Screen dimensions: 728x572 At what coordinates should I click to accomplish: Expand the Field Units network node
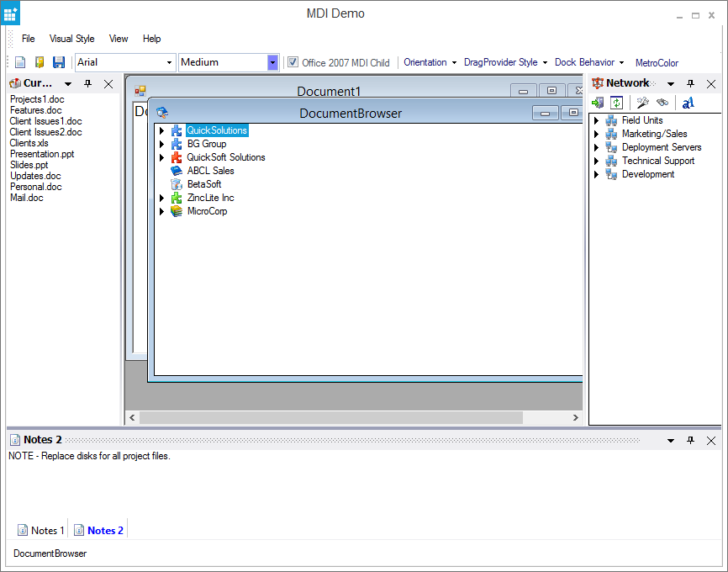coord(597,120)
